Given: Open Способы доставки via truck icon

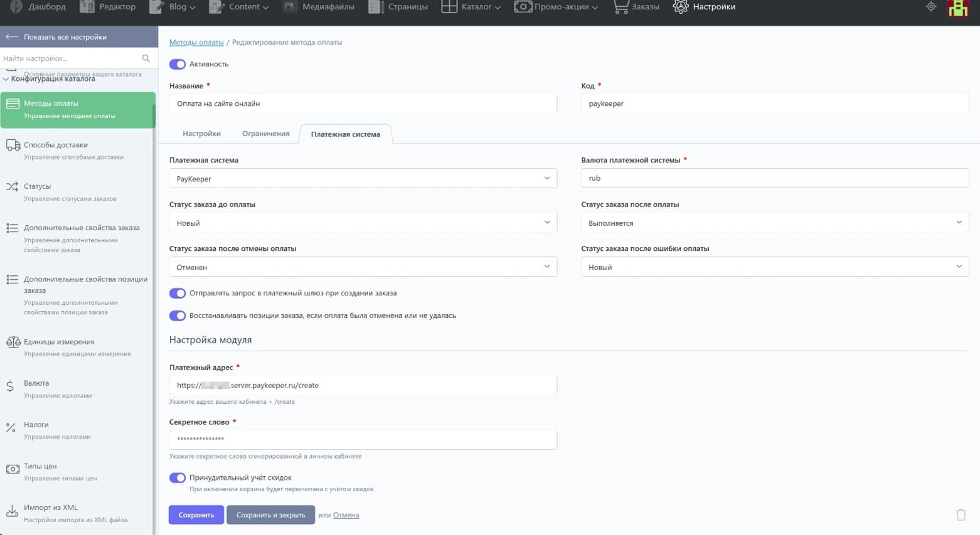Looking at the screenshot, I should (x=13, y=146).
